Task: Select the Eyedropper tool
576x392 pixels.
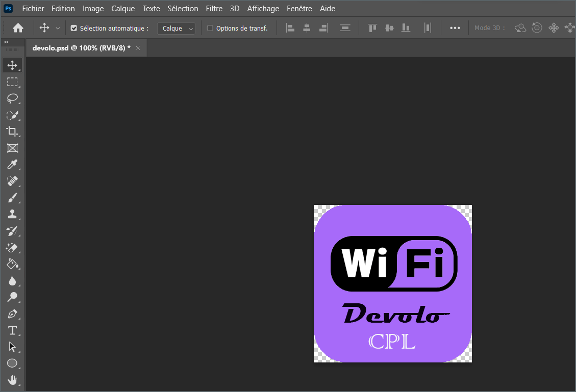Action: point(12,165)
